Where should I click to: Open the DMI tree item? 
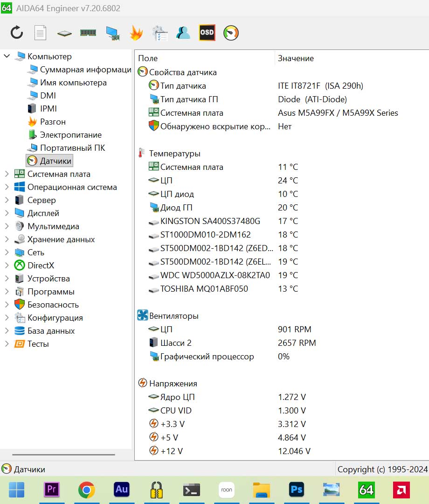42,96
